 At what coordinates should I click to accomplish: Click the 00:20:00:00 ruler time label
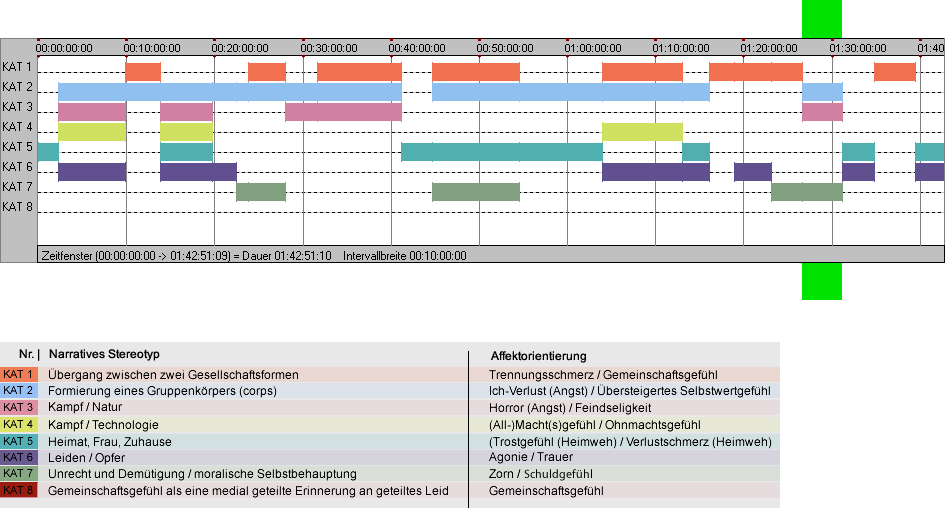click(240, 48)
